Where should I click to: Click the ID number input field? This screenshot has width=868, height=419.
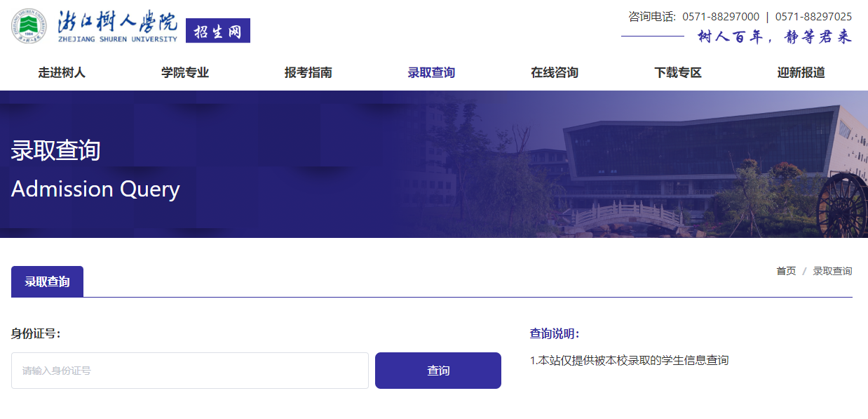[189, 371]
